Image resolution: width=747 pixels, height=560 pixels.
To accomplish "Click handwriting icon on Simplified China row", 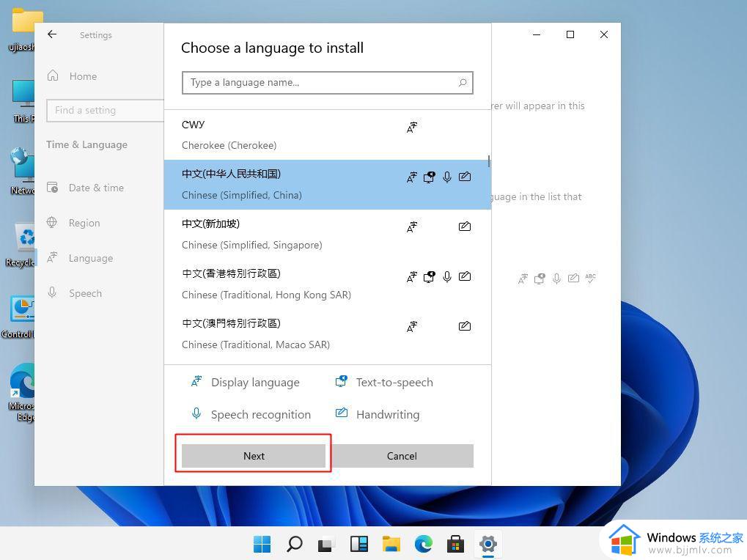I will pos(465,177).
